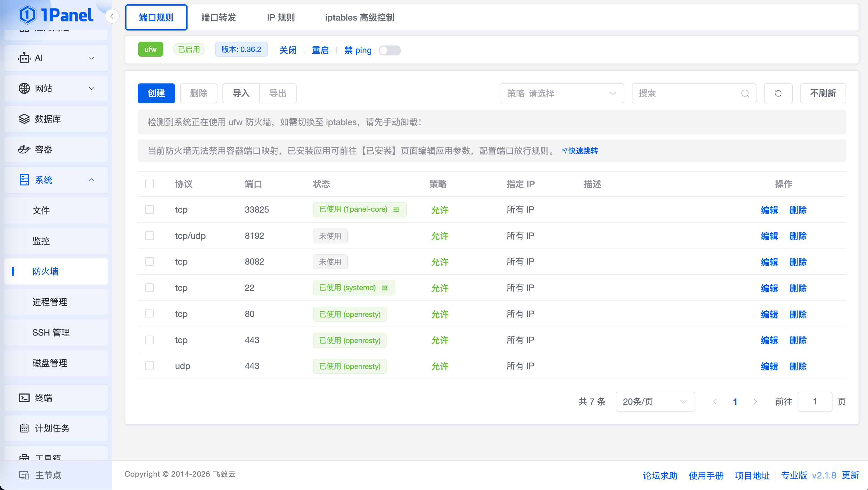This screenshot has width=868, height=490.
Task: Toggle the 禁 ping switch
Action: coord(389,50)
